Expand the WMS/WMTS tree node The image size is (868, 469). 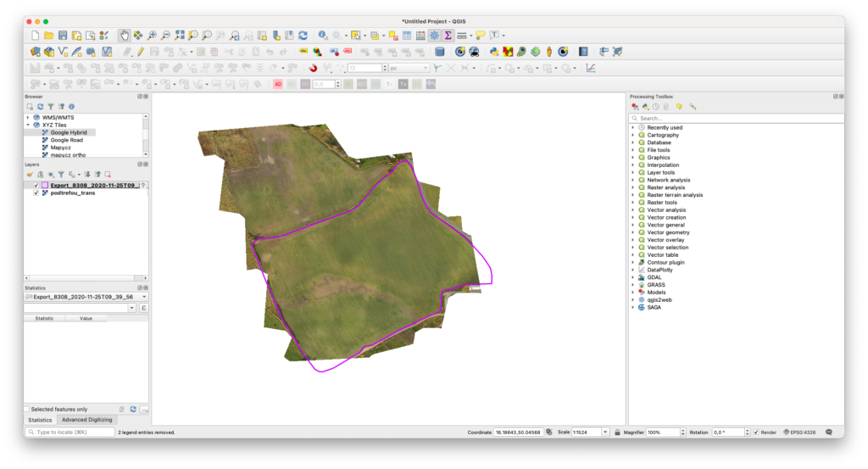tap(28, 117)
